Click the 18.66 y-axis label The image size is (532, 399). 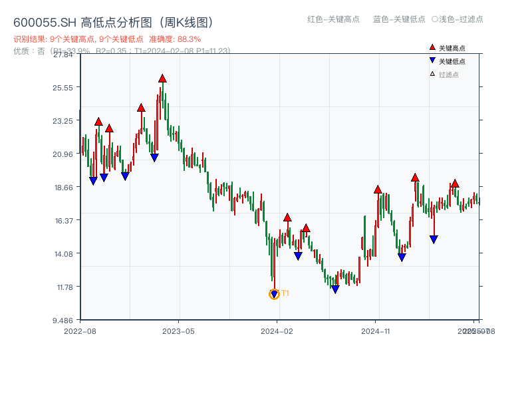coord(63,188)
